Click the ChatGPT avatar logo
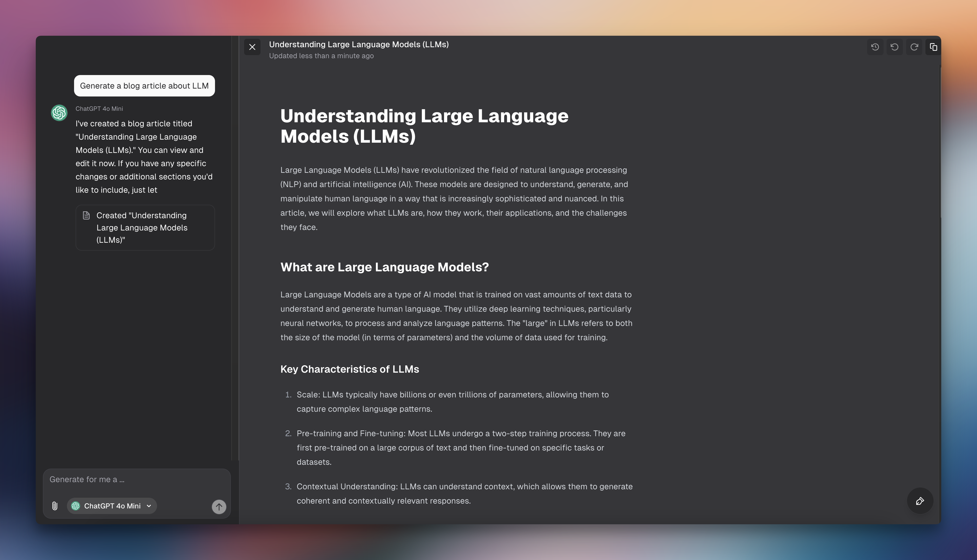 click(59, 113)
